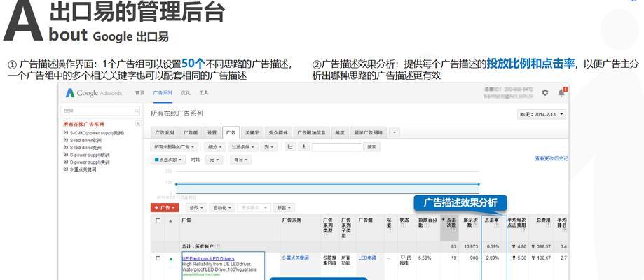Viewport: 644px width, 280px height.
Task: Click the red +广告 button
Action: coord(165,208)
